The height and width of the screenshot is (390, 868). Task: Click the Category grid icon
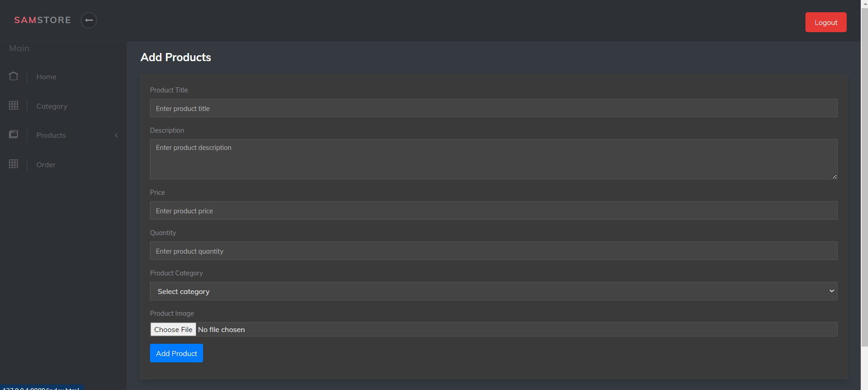coord(14,106)
